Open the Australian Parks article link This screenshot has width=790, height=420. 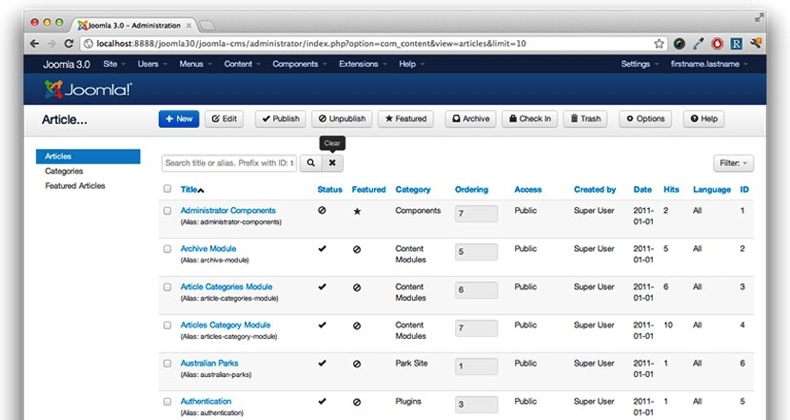(210, 363)
